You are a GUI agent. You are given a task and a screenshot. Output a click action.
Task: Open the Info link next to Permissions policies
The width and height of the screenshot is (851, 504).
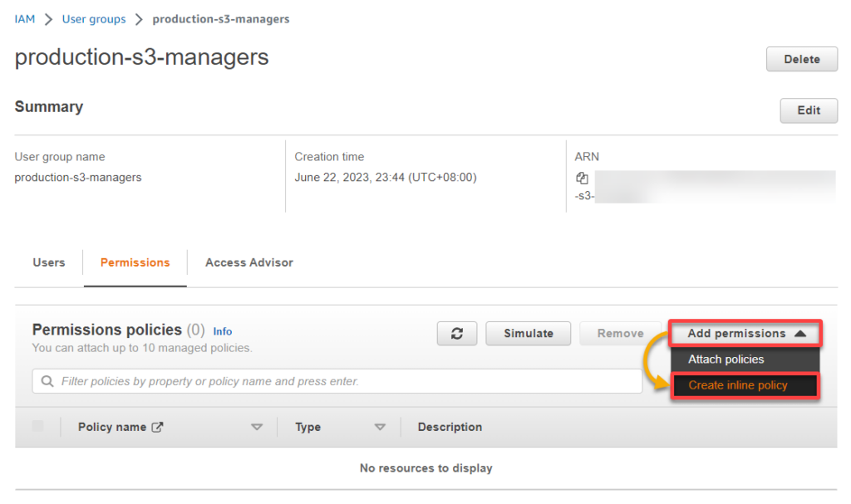pyautogui.click(x=222, y=330)
